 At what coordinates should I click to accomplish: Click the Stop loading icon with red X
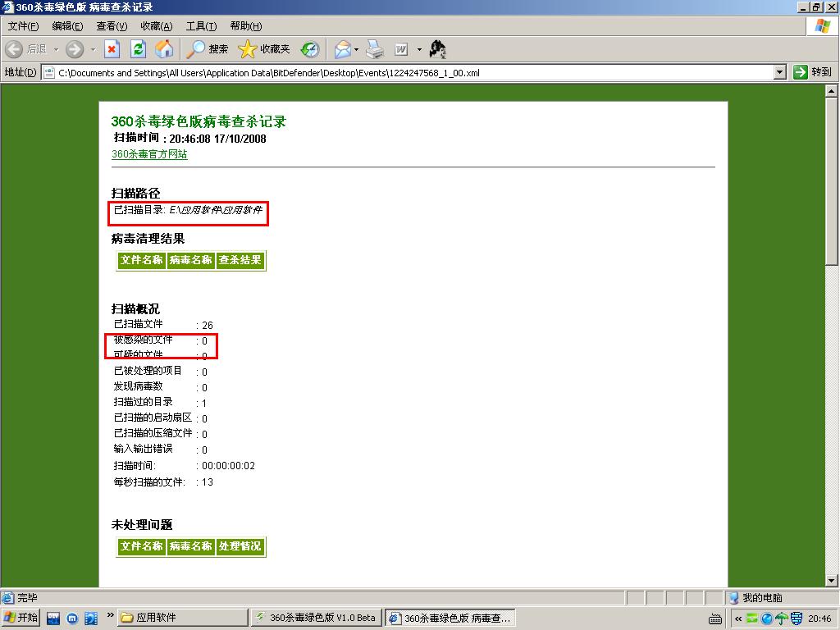click(112, 49)
